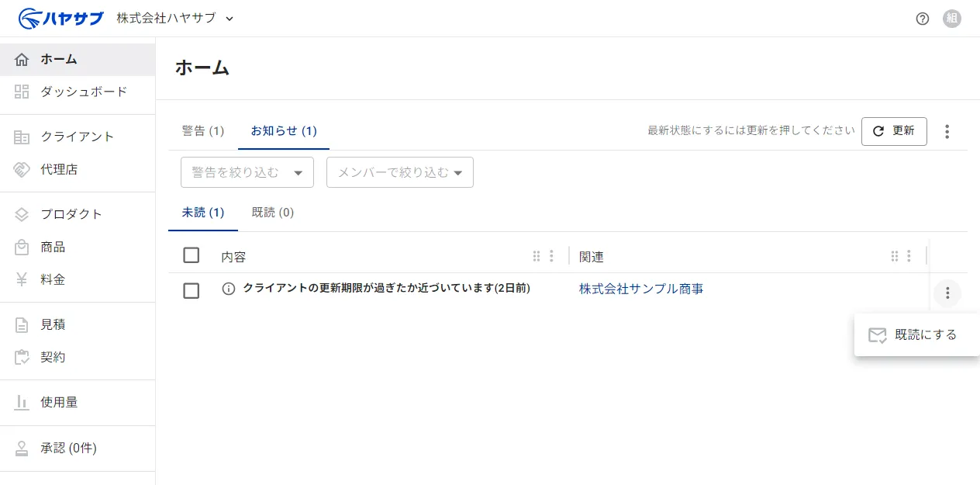Viewport: 980px width, 485px height.
Task: Click drag handle of 内容 column
Action: click(x=536, y=256)
